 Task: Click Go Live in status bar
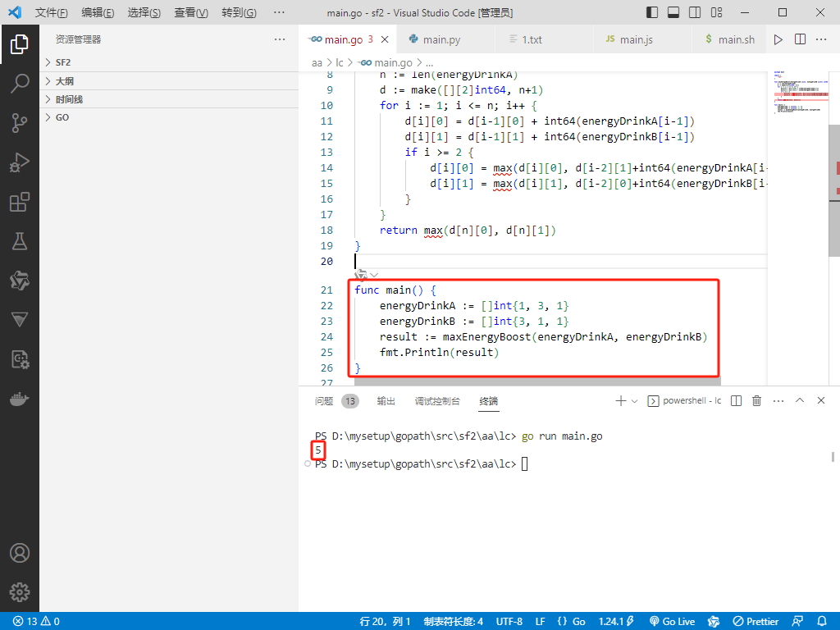(x=672, y=622)
